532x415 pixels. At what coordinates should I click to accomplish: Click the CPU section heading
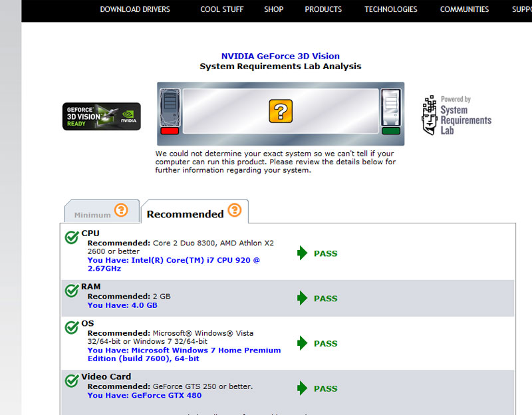pyautogui.click(x=90, y=233)
